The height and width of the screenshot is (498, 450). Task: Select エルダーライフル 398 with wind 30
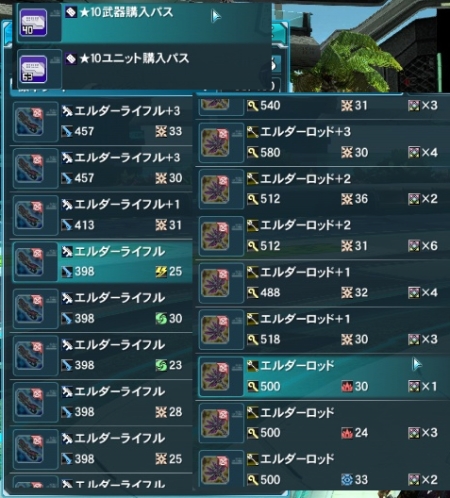pyautogui.click(x=101, y=309)
